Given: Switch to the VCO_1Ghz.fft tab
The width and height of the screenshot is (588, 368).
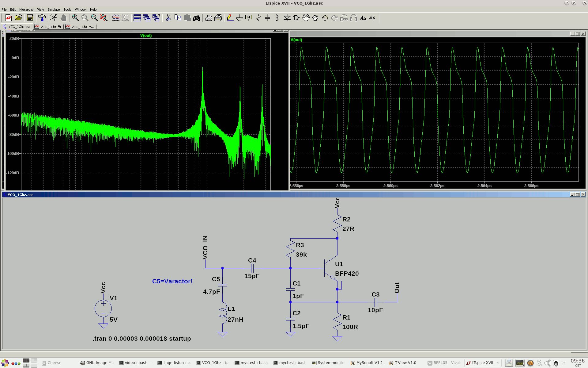Looking at the screenshot, I should 48,27.
